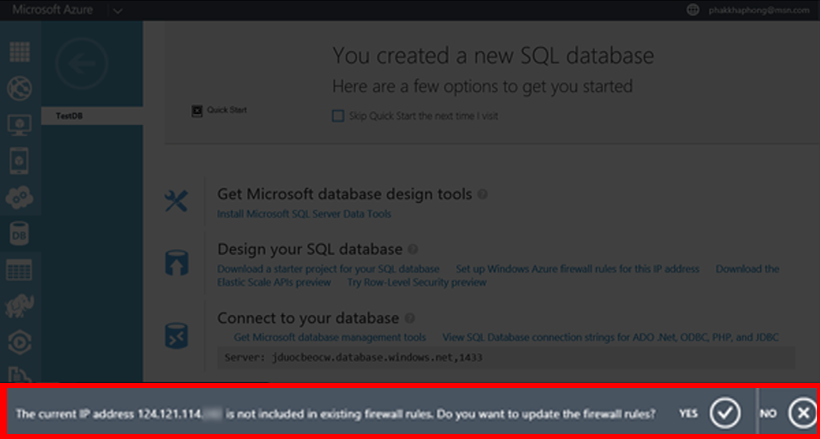Open Virtual Machines monitor icon in sidebar
Viewport: 820px width, 439px height.
[19, 126]
